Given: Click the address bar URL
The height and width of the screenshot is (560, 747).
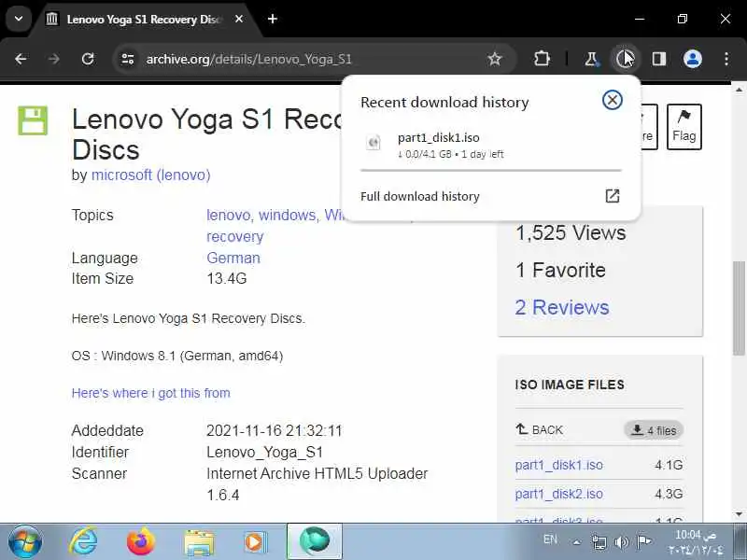Looking at the screenshot, I should (248, 59).
